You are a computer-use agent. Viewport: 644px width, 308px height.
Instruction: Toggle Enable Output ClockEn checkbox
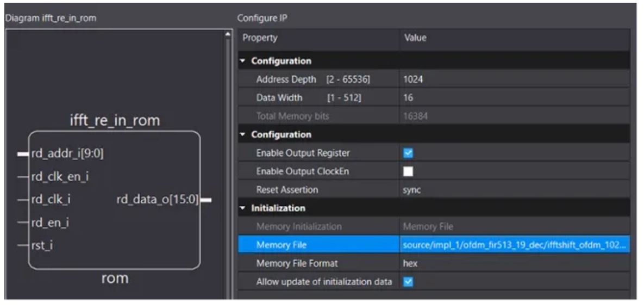click(408, 171)
